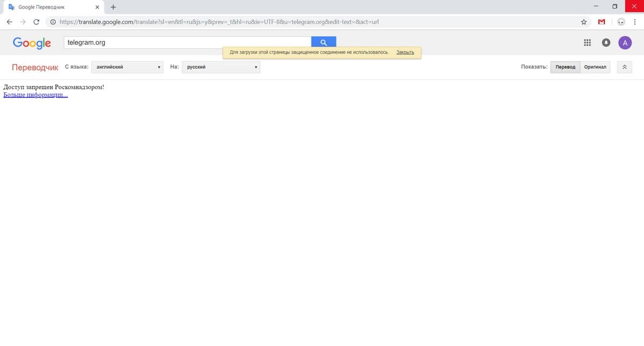Open a new browser tab
This screenshot has height=346, width=644.
(113, 7)
